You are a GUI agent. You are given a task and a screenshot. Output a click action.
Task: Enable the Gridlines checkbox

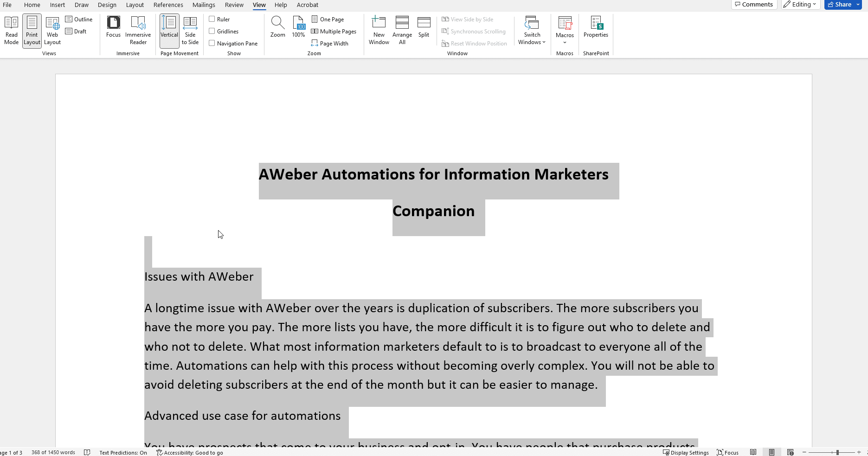coord(212,31)
